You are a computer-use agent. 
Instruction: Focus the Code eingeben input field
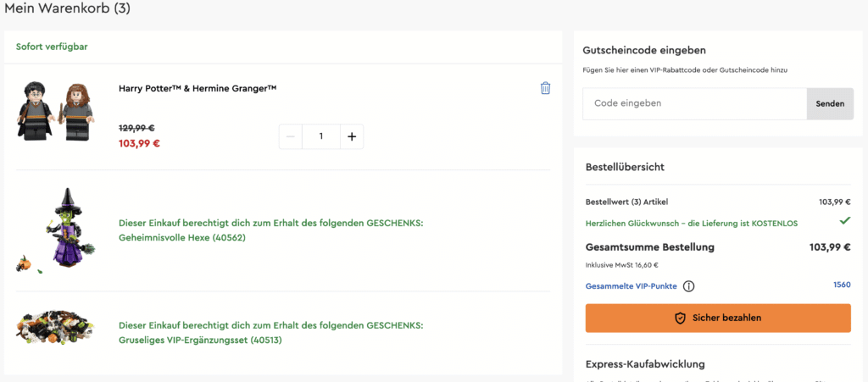(695, 103)
